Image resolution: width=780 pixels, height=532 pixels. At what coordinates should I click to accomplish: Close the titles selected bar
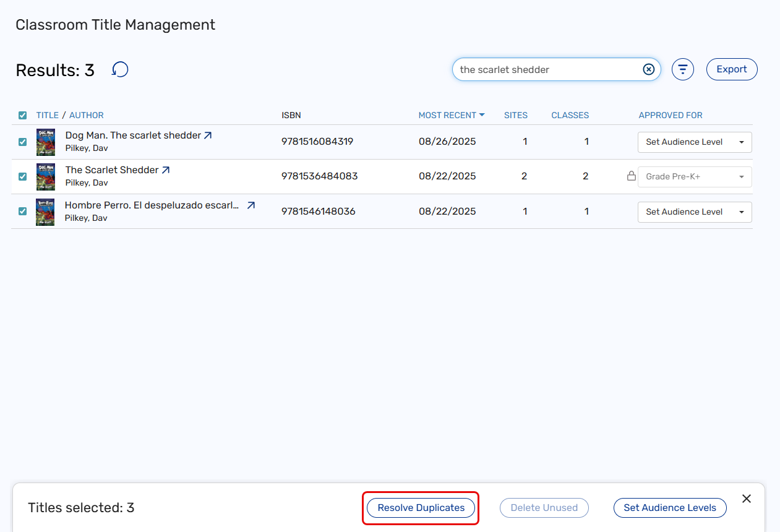[x=747, y=499]
